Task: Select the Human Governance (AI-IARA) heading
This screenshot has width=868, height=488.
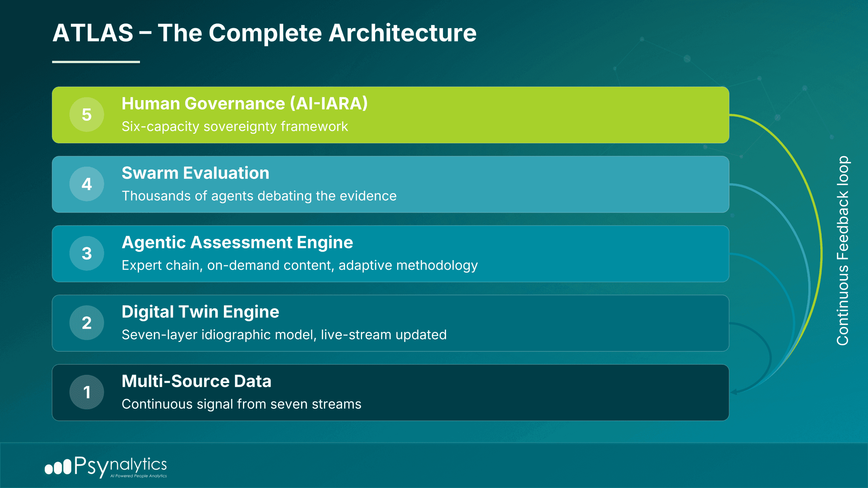Action: pyautogui.click(x=244, y=104)
